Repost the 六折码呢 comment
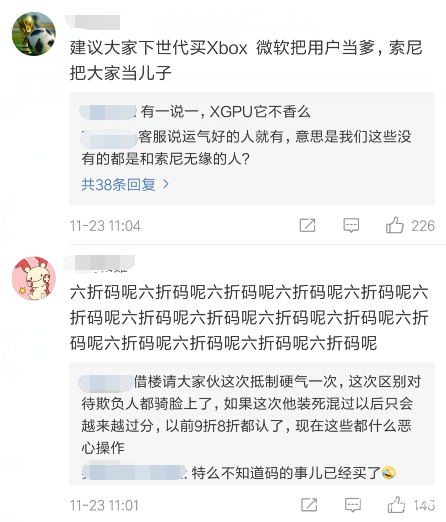The image size is (446, 522). (x=309, y=505)
